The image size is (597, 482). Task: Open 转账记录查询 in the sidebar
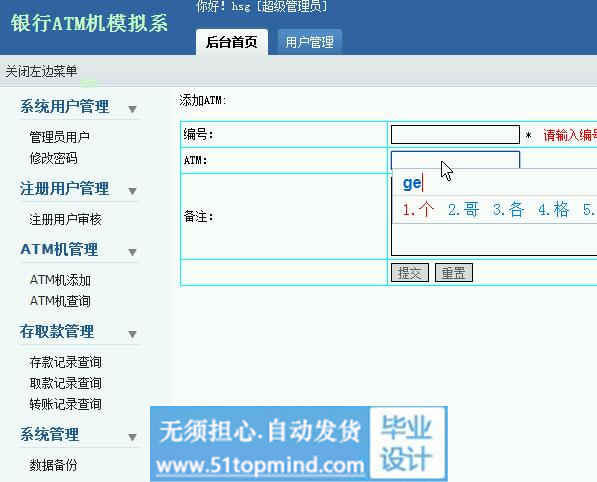65,404
